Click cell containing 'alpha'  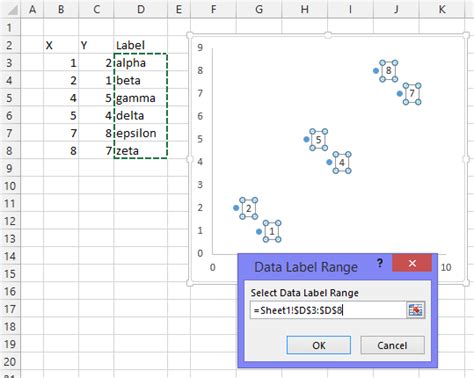coord(141,63)
